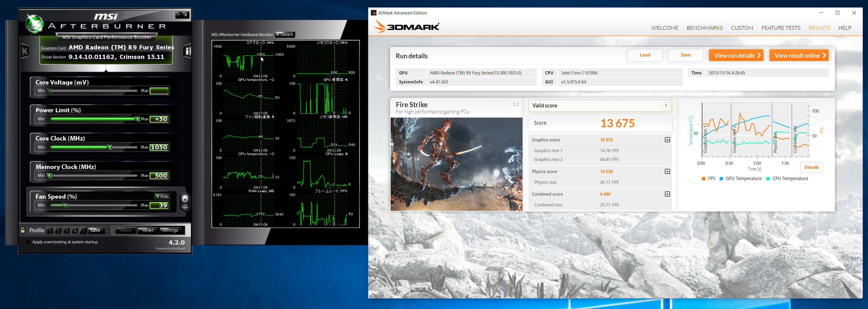Switch to the CUSTOM tab
Image resolution: width=868 pixels, height=309 pixels.
[x=742, y=28]
